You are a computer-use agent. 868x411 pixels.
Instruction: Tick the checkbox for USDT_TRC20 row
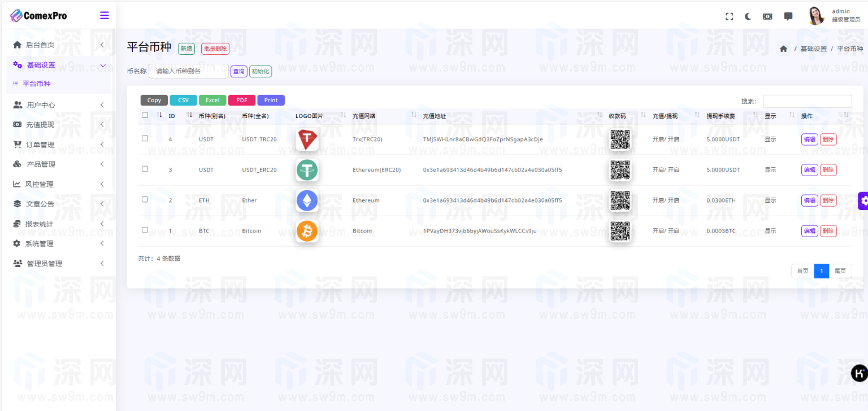(145, 138)
